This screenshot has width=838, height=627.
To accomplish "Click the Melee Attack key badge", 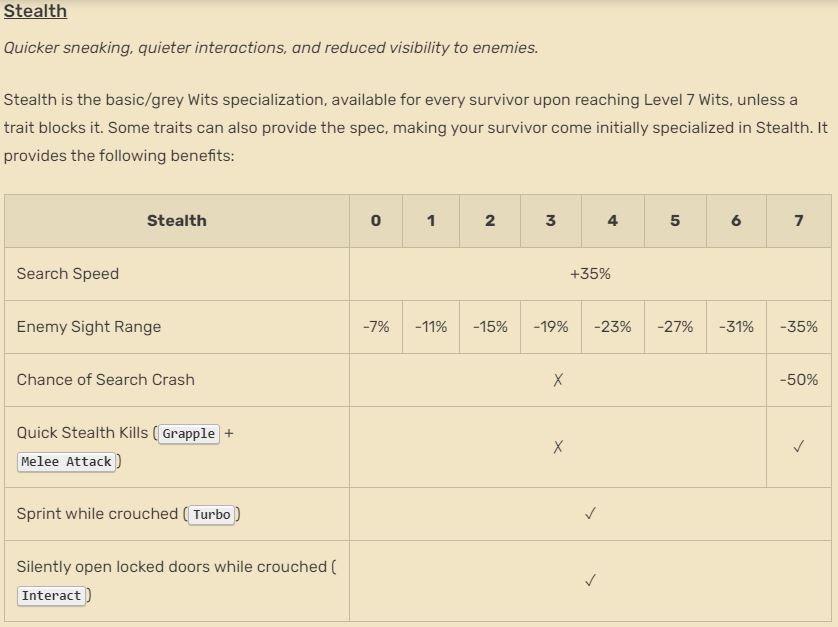I will pos(67,462).
